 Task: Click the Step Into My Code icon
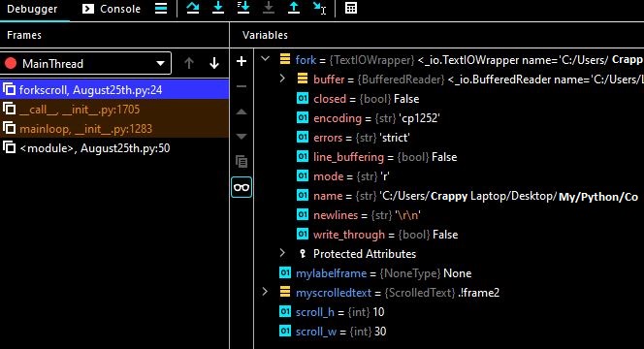point(243,8)
